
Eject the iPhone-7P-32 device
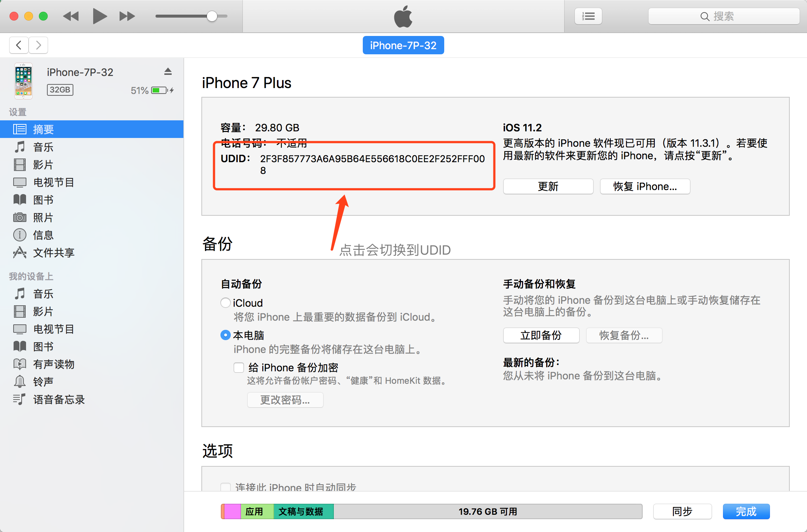(168, 72)
